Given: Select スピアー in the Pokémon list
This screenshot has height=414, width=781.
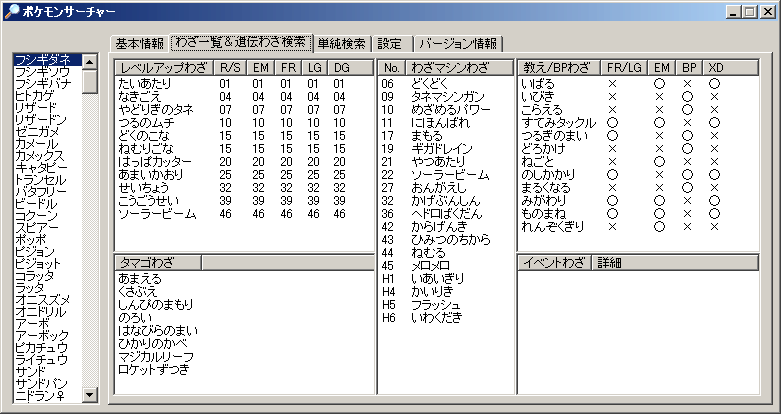Looking at the screenshot, I should tap(36, 227).
